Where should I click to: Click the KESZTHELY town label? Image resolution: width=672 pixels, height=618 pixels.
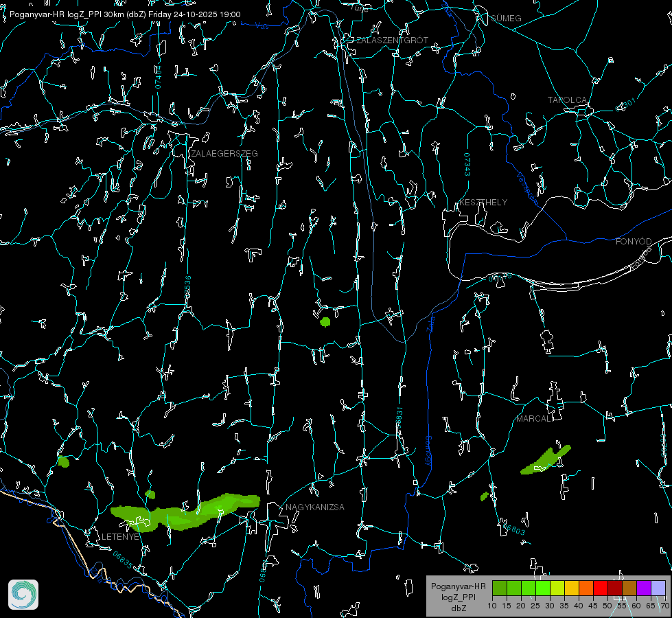pos(483,202)
